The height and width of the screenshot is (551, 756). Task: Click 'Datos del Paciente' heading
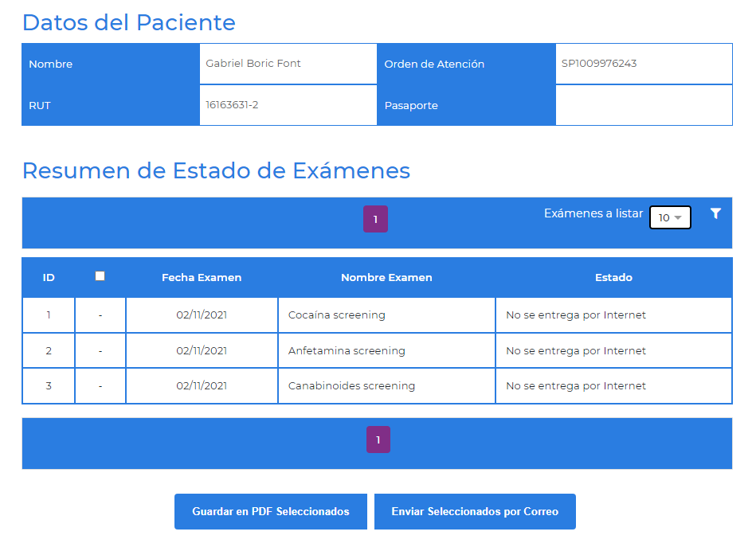(129, 22)
